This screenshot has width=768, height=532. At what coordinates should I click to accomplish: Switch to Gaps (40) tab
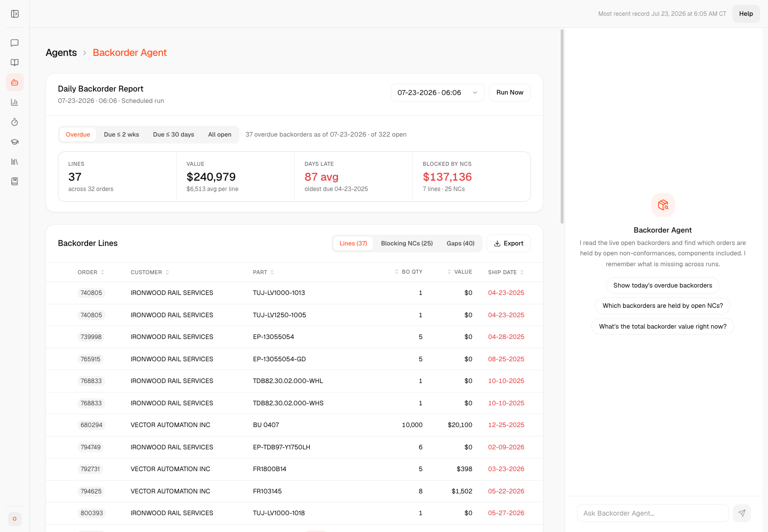click(460, 243)
